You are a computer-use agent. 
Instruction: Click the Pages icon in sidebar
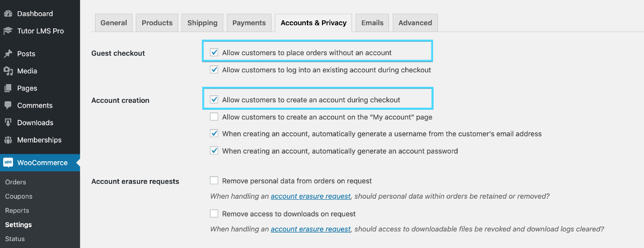point(8,88)
